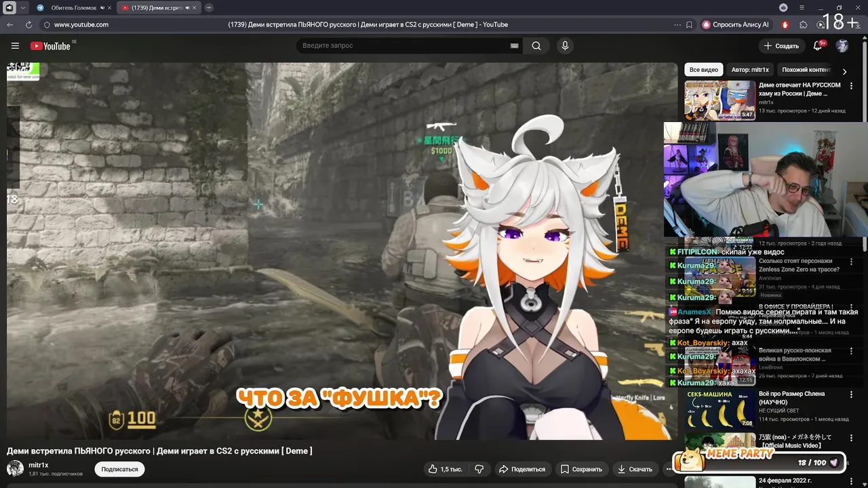
Task: Open the address bar three-dot menu
Action: point(677,24)
